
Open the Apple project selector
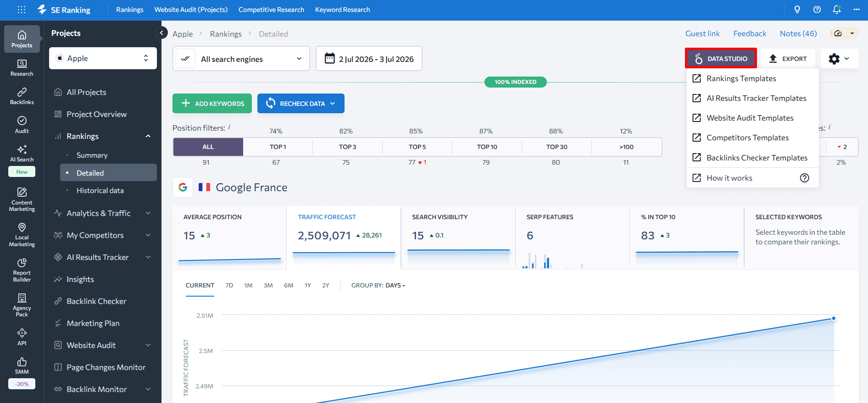(x=103, y=58)
